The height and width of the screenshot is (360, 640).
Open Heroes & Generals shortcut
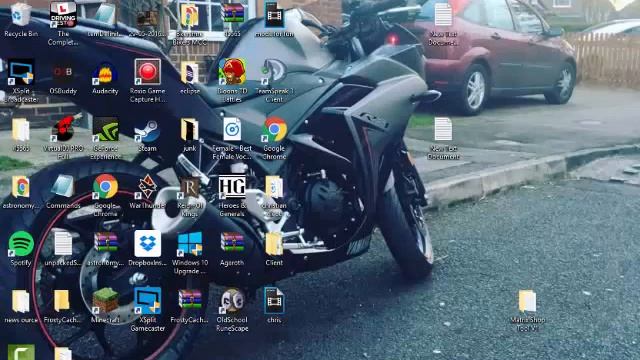(x=232, y=187)
